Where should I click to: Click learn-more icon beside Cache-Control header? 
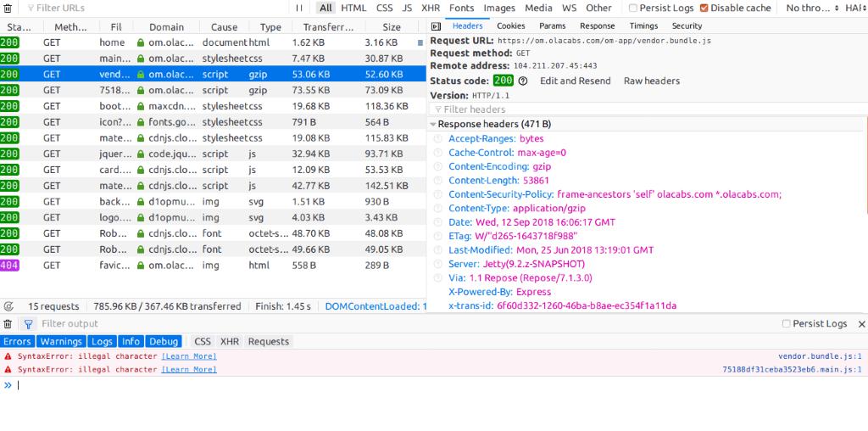point(438,153)
